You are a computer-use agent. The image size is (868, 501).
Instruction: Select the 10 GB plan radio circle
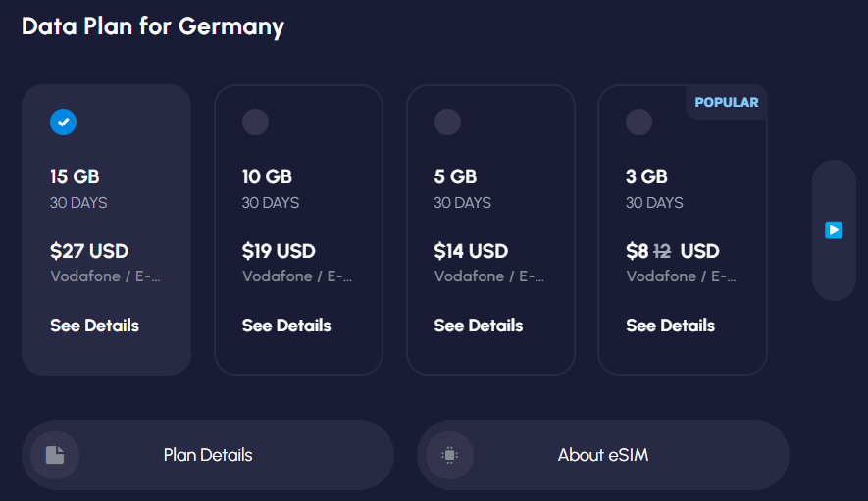[x=255, y=122]
